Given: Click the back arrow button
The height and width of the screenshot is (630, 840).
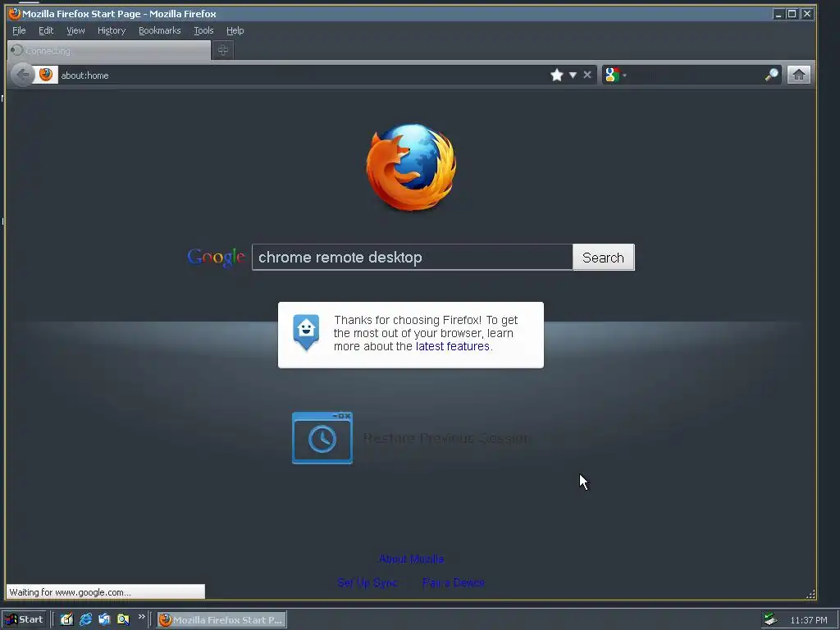Looking at the screenshot, I should pyautogui.click(x=22, y=75).
